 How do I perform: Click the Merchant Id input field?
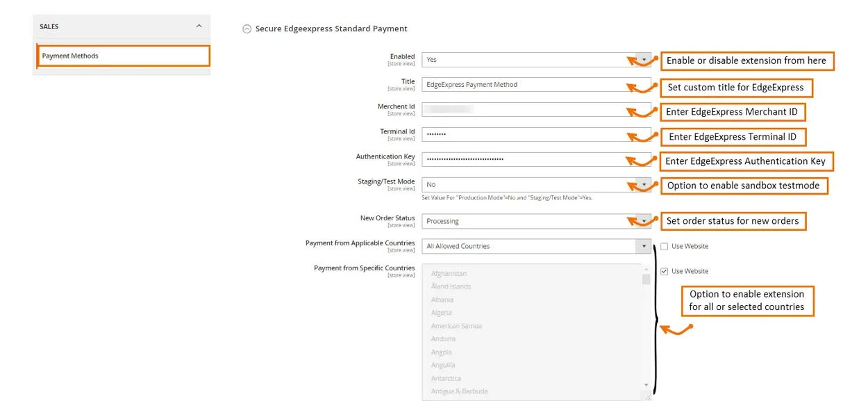point(536,110)
